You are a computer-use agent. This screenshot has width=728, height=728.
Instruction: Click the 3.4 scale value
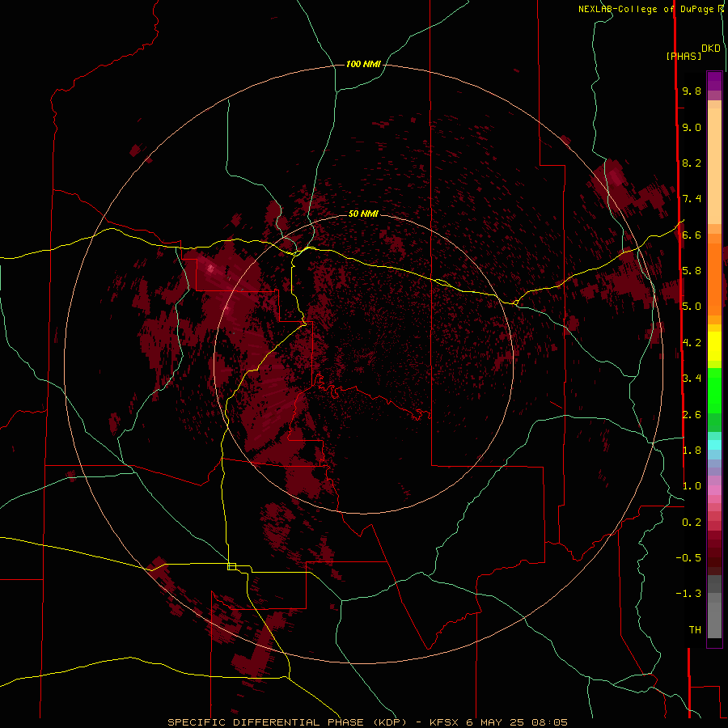[x=692, y=379]
